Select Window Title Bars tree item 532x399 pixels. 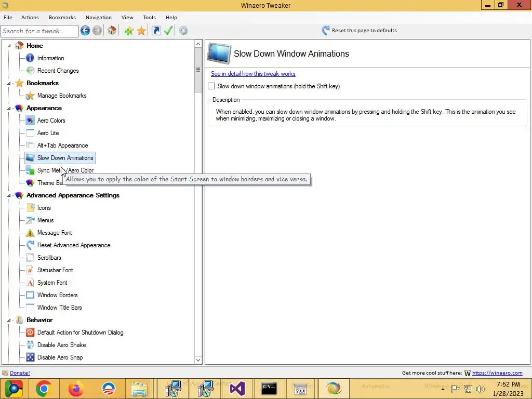[x=59, y=308]
